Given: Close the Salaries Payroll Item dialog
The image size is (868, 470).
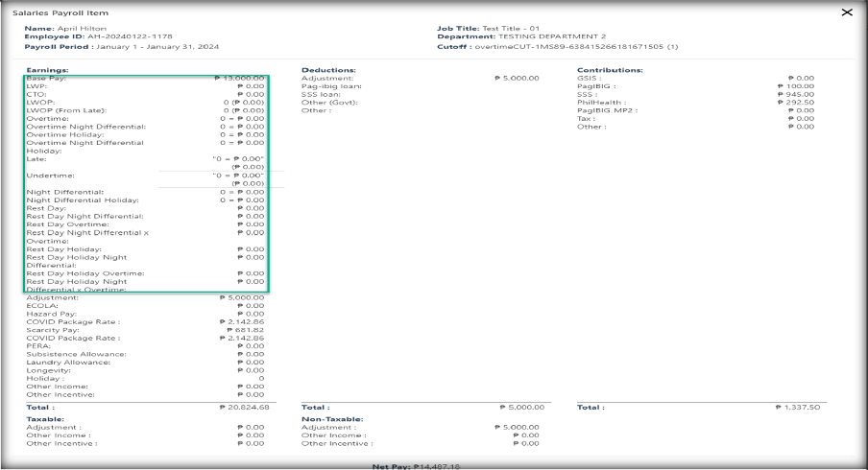Looking at the screenshot, I should click(846, 12).
